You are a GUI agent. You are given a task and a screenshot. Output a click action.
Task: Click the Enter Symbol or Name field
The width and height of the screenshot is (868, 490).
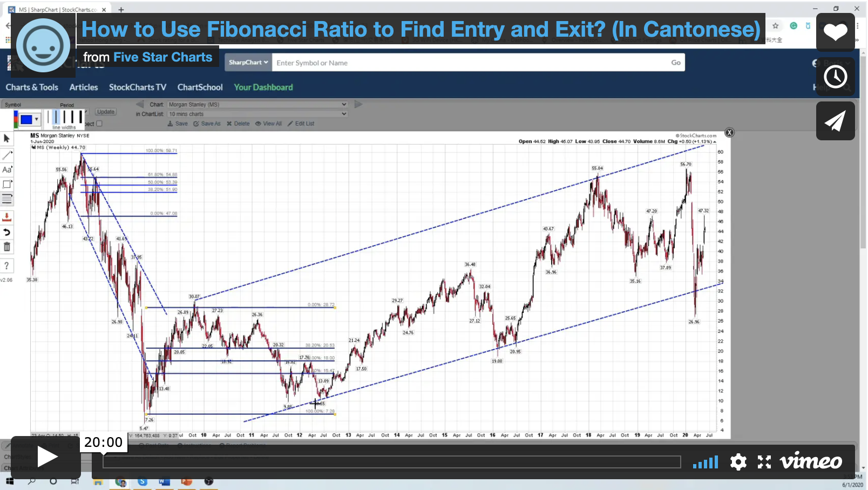tap(470, 63)
